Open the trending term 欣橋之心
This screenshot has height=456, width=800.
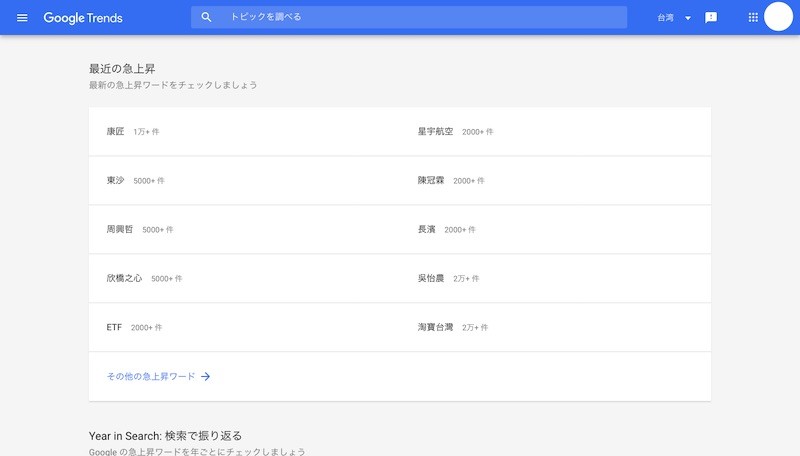124,278
